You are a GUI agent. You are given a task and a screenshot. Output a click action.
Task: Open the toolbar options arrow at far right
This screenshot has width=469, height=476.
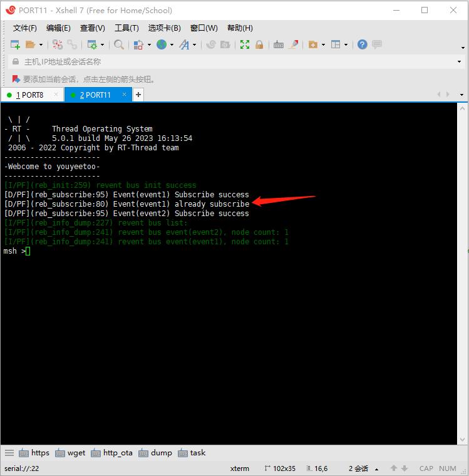pyautogui.click(x=463, y=48)
